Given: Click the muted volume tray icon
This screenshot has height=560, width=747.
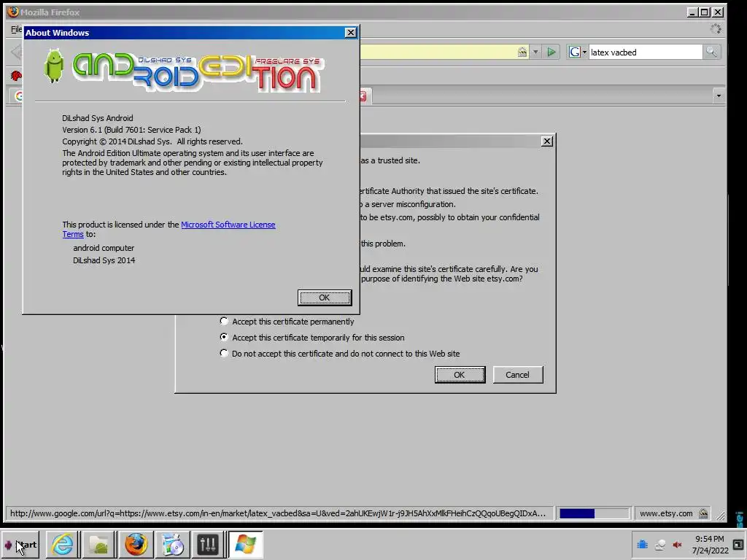Looking at the screenshot, I should (677, 544).
